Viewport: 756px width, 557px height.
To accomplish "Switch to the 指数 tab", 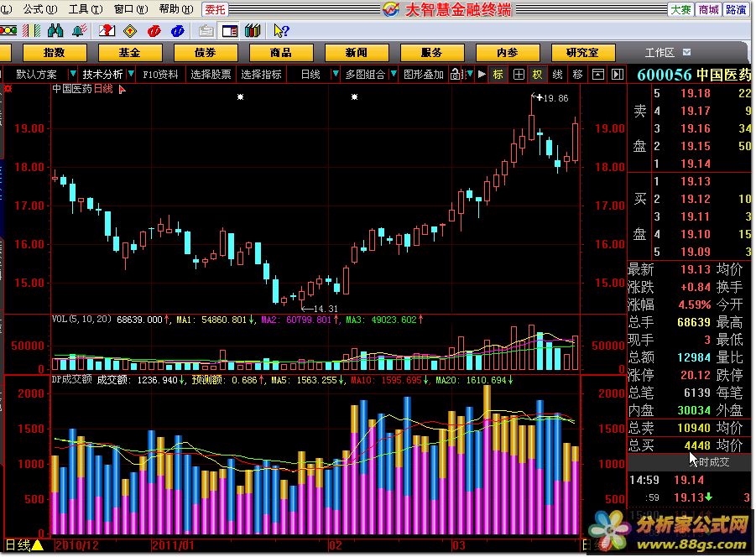I will 55,53.
